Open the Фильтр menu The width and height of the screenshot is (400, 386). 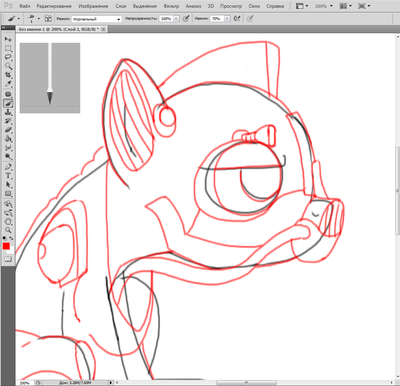(x=171, y=6)
